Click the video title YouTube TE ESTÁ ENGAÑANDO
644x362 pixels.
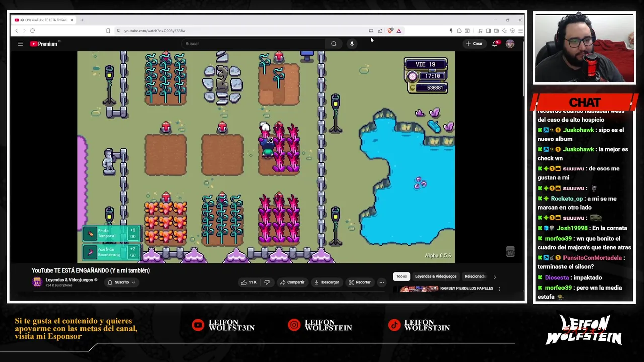click(x=91, y=270)
